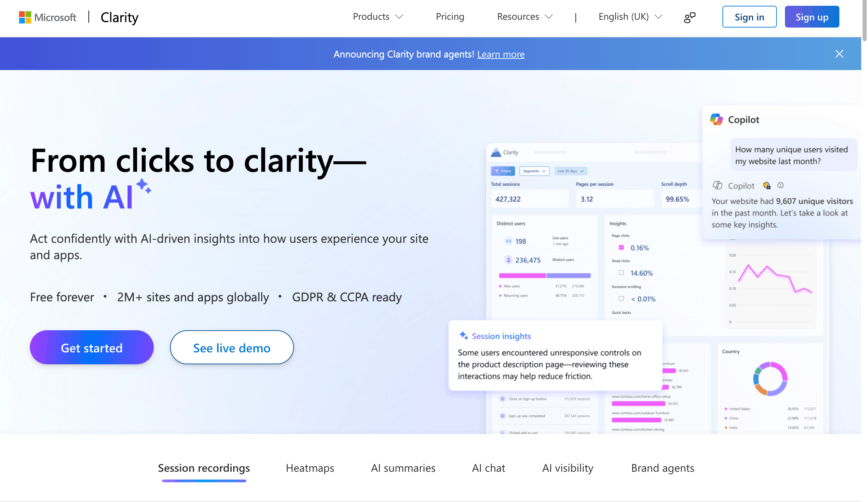This screenshot has width=868, height=502.
Task: Click the United States legend entry
Action: pos(737,409)
